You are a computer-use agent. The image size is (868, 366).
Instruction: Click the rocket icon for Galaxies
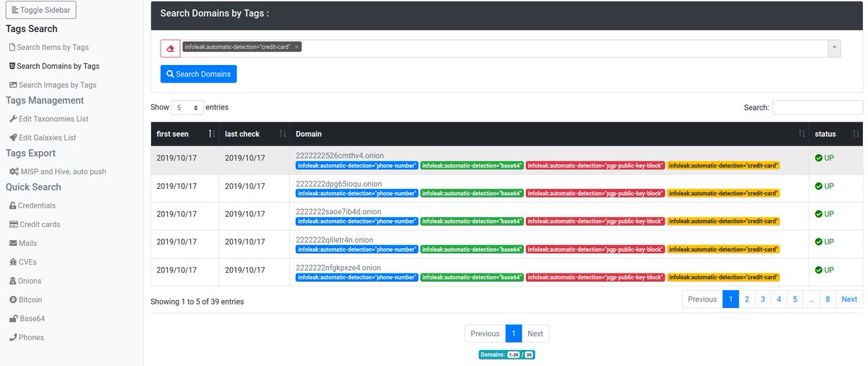13,137
